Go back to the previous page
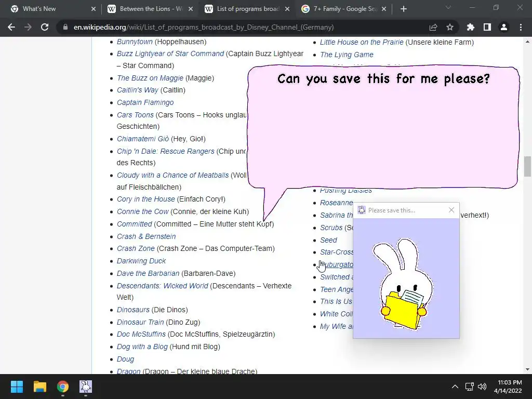The width and height of the screenshot is (532, 399). [11, 27]
